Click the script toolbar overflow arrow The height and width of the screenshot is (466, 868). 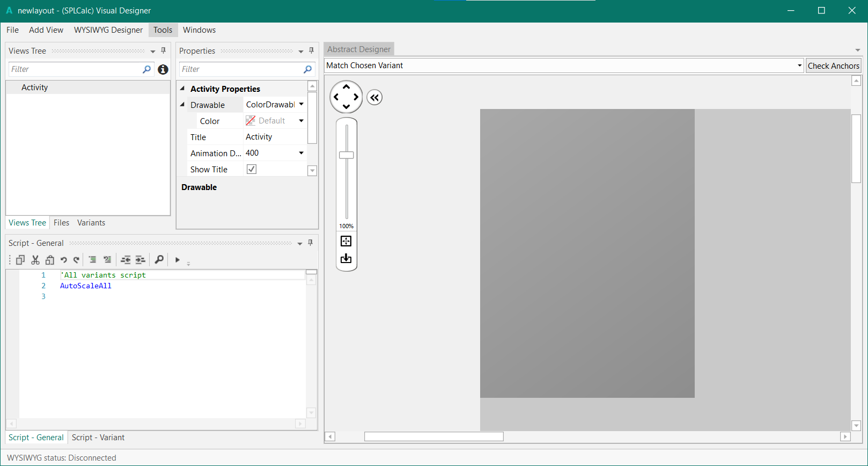(x=188, y=263)
